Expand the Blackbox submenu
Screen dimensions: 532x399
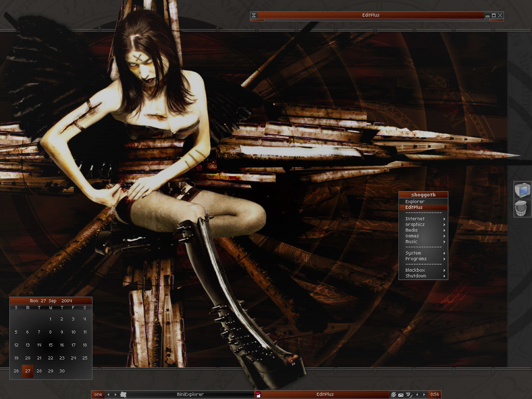pyautogui.click(x=423, y=270)
